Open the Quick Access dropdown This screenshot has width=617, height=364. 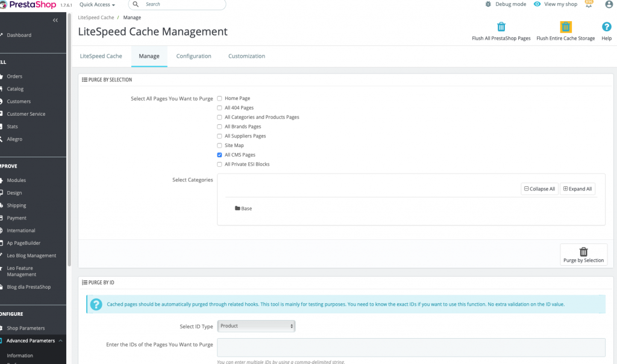point(97,5)
